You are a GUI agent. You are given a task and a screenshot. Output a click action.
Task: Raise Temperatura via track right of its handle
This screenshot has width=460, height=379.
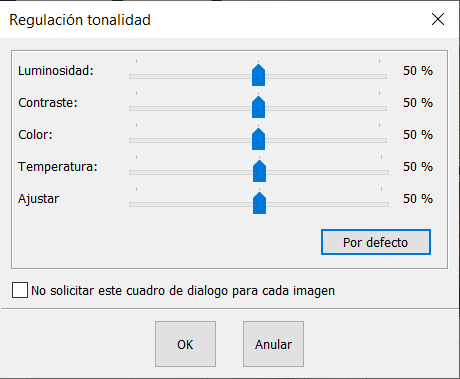coord(327,173)
